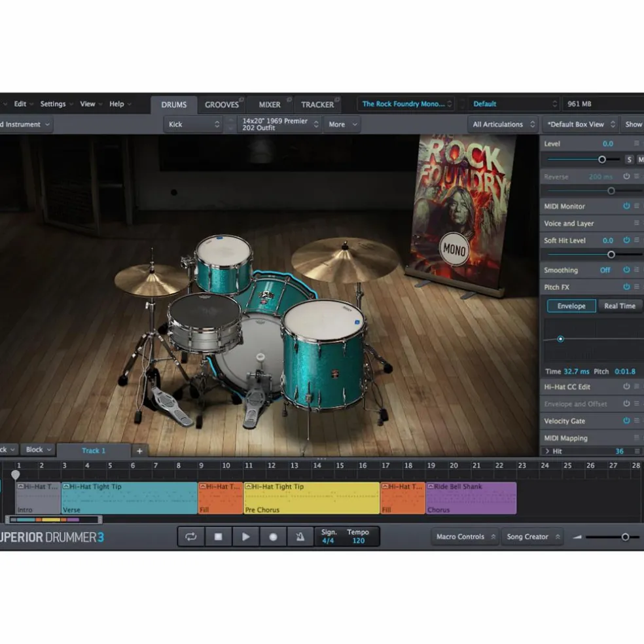Viewport: 644px width, 644px height.
Task: Enable the Hi-Hat CC Edit power toggle
Action: point(626,387)
